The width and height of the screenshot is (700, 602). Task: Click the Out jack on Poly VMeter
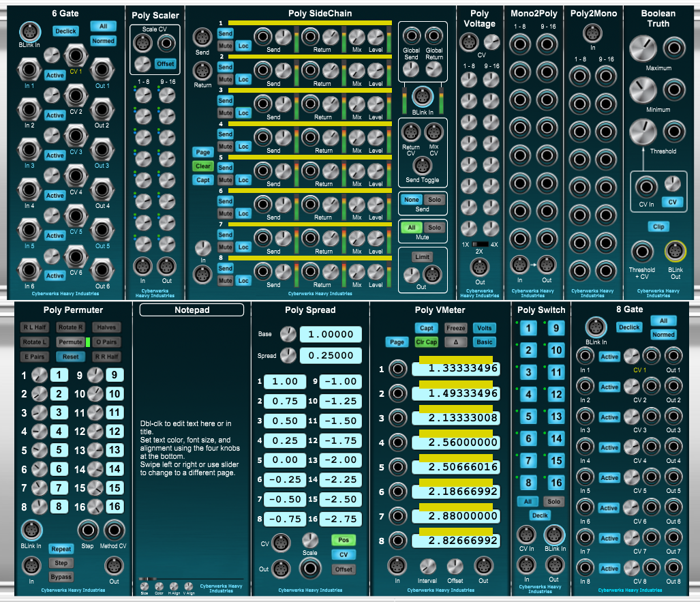tap(483, 567)
